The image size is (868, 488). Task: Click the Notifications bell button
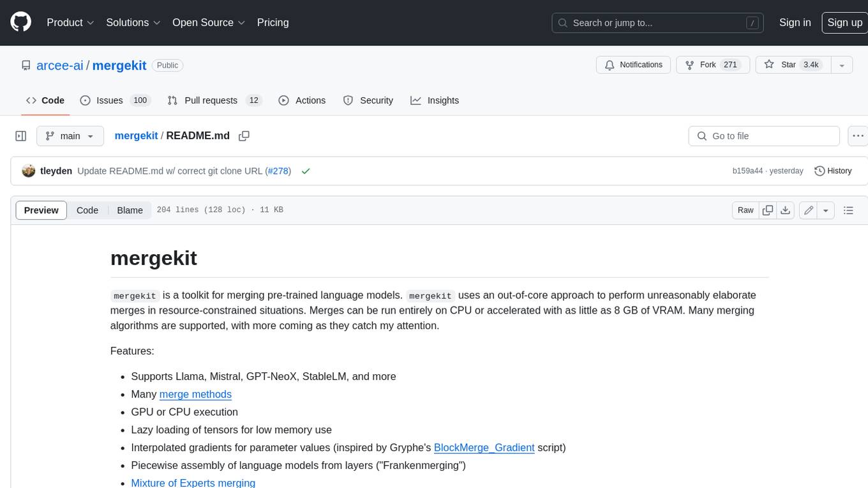pos(634,65)
